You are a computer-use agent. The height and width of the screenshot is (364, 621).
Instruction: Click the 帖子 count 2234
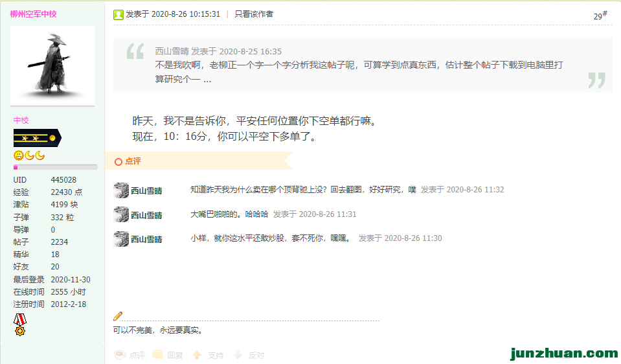[60, 242]
